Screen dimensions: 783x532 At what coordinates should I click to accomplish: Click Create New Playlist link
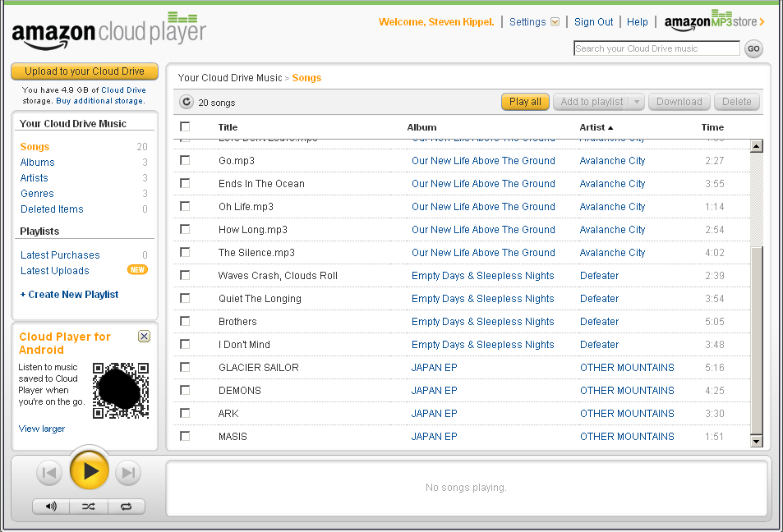coord(69,295)
